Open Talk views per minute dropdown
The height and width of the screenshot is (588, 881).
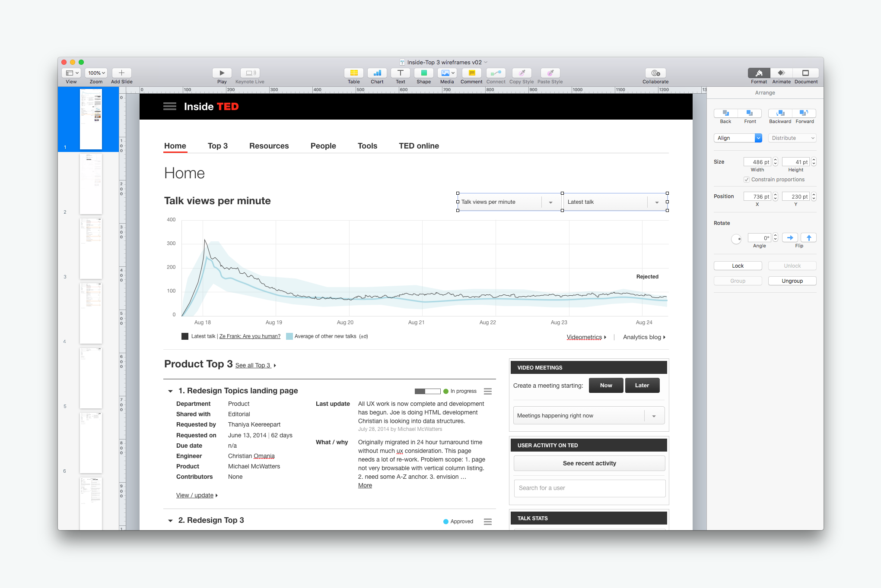[x=509, y=202]
